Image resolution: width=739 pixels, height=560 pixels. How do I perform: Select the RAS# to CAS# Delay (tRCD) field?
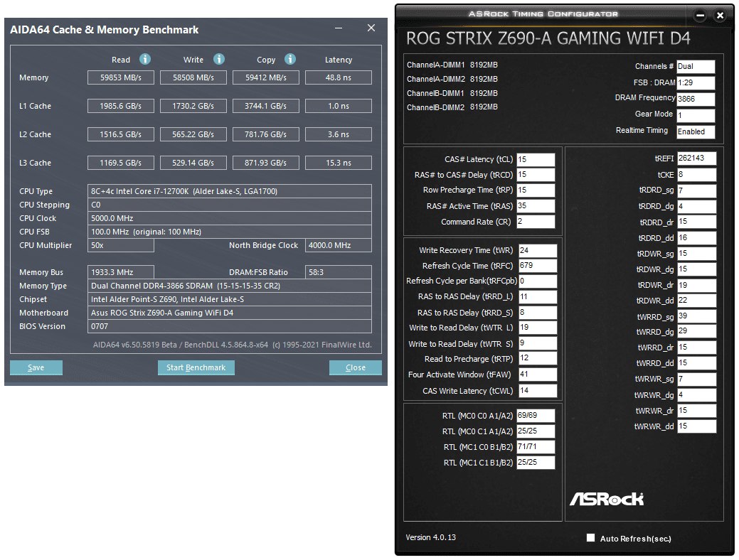pyautogui.click(x=536, y=175)
